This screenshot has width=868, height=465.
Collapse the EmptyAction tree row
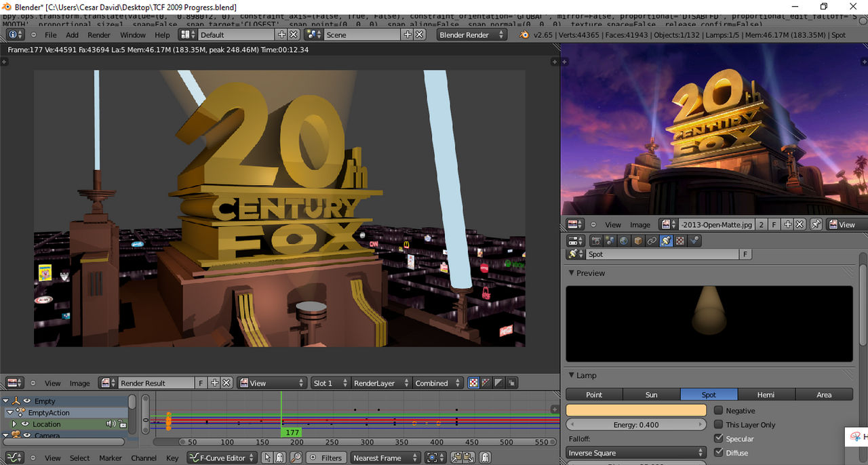point(10,413)
